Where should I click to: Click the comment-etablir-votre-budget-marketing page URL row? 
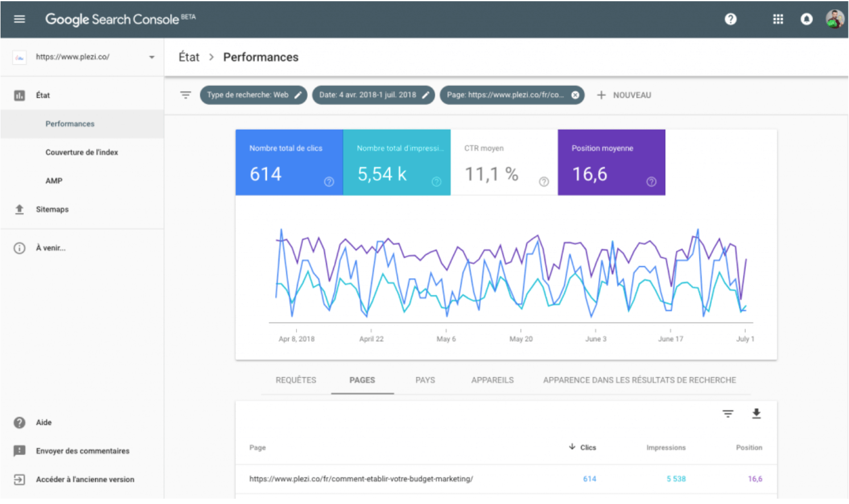point(361,479)
